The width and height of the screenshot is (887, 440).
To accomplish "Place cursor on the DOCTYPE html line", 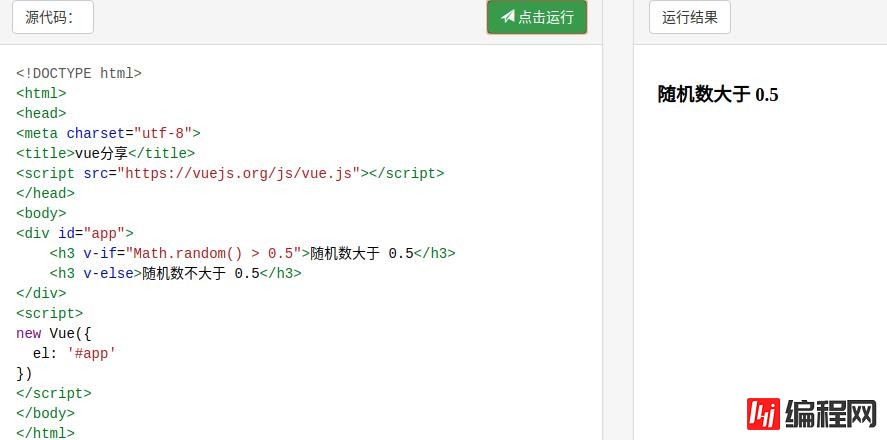I will [78, 73].
